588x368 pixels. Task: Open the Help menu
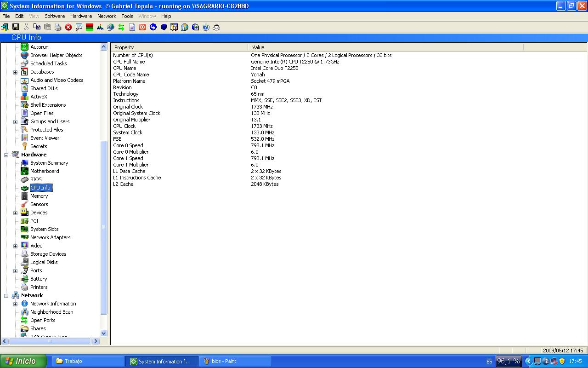166,16
